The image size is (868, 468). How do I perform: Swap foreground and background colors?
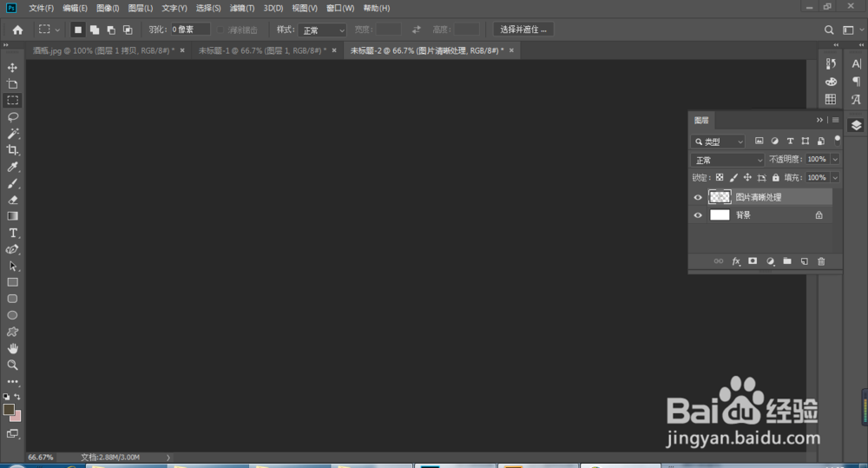click(x=17, y=397)
